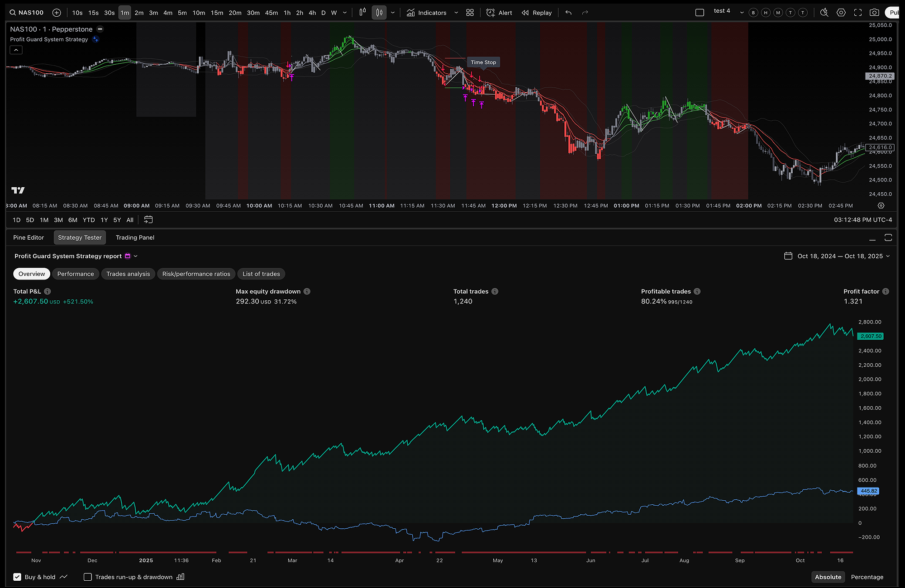The image size is (905, 588).
Task: Switch equity display to Percentage
Action: 867,577
